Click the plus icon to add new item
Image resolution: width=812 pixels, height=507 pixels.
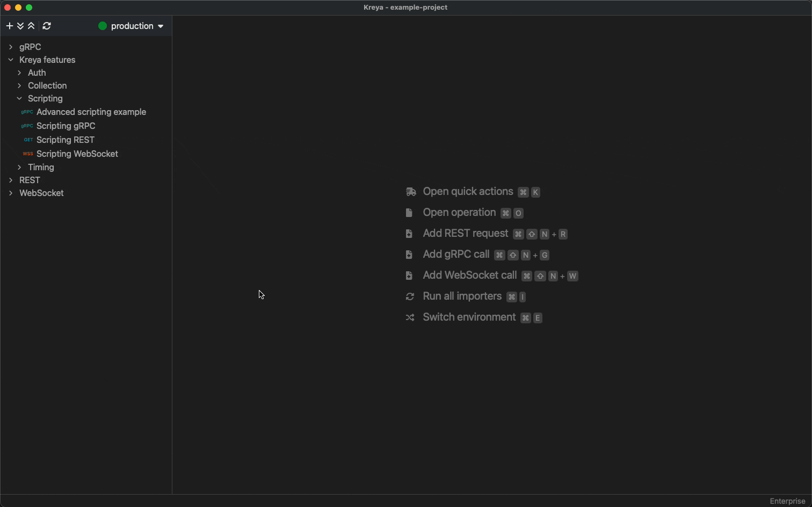tap(9, 26)
